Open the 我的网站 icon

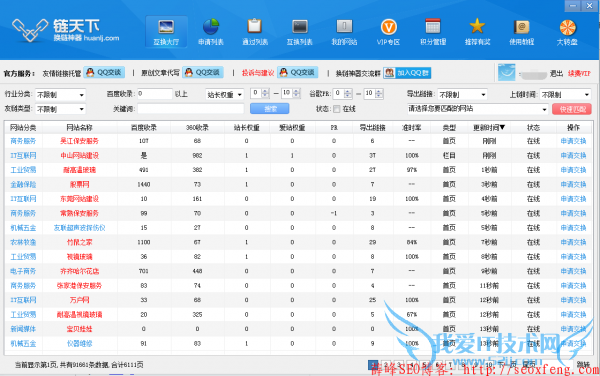tap(344, 27)
